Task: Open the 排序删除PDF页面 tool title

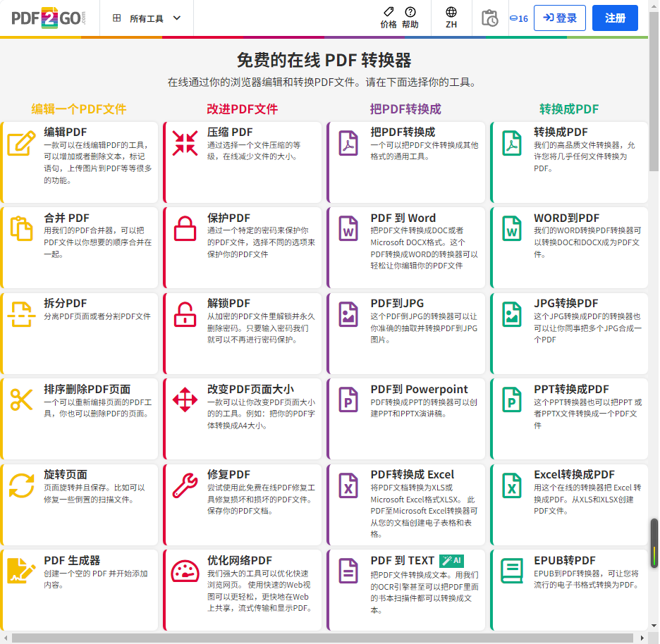Action: 87,389
